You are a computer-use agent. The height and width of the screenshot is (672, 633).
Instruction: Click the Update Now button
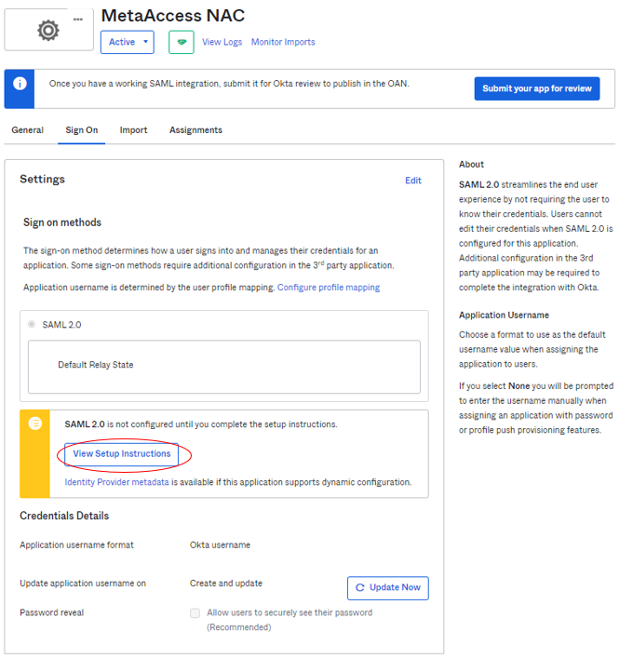(388, 588)
